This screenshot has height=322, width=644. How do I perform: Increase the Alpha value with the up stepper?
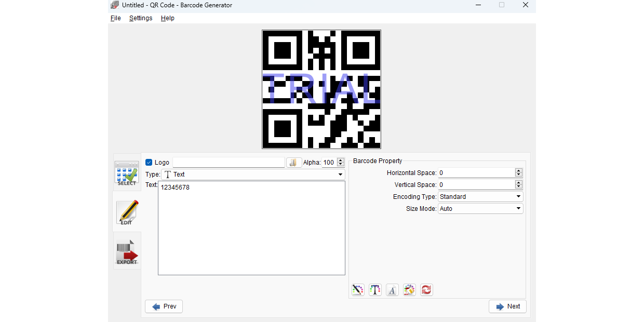click(341, 160)
